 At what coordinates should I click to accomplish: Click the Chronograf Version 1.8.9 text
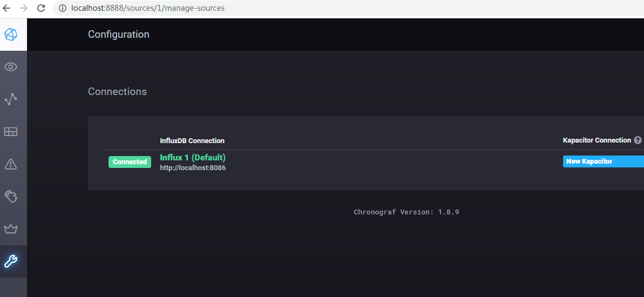coord(406,212)
